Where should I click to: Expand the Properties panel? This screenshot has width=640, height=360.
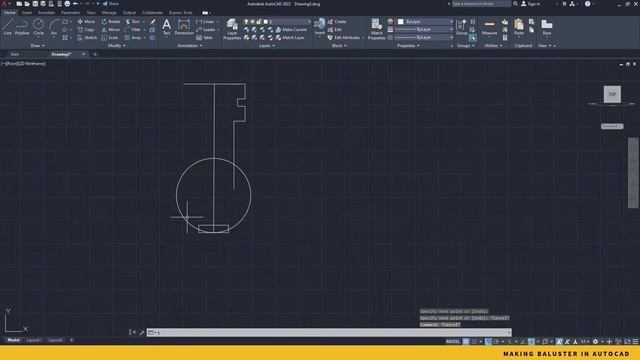coord(408,46)
